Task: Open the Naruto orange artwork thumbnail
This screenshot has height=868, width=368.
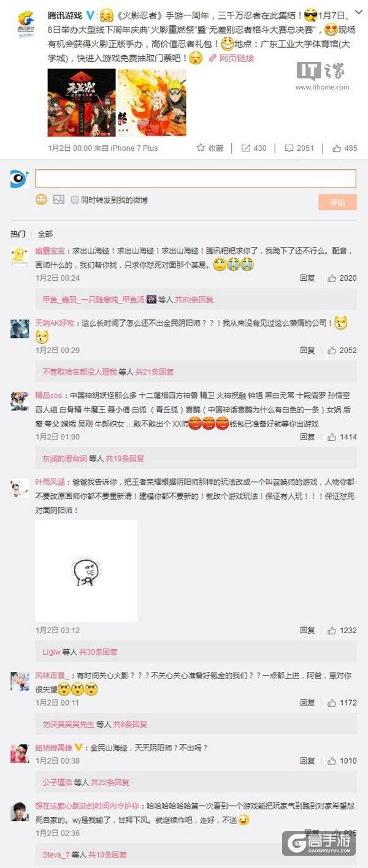Action: [x=152, y=102]
